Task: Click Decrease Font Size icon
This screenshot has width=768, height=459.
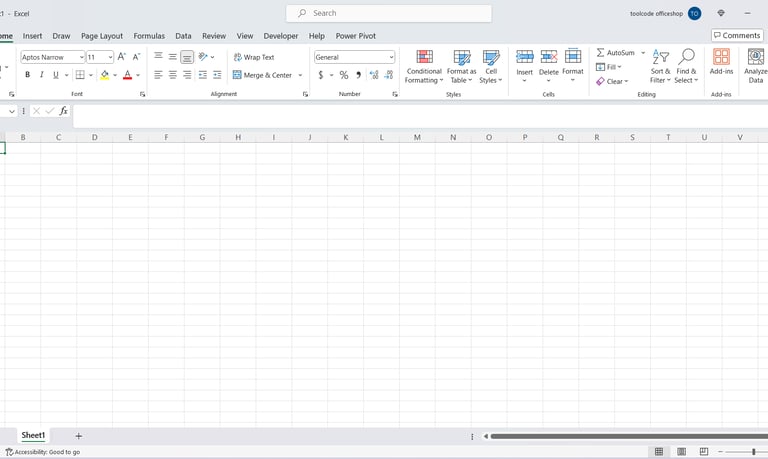Action: click(x=137, y=57)
